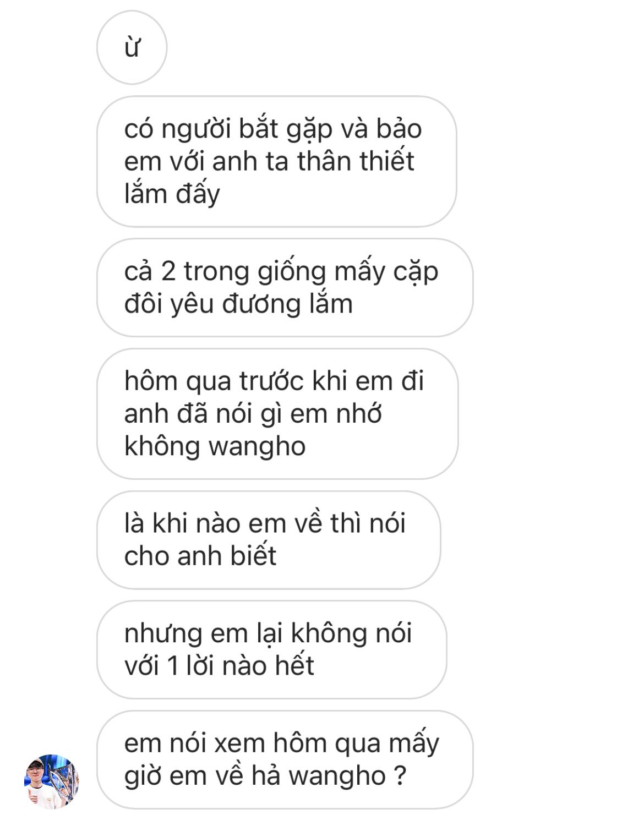This screenshot has width=644, height=820.
Task: Select the bubble 'là khi nào em về'
Action: pyautogui.click(x=269, y=540)
